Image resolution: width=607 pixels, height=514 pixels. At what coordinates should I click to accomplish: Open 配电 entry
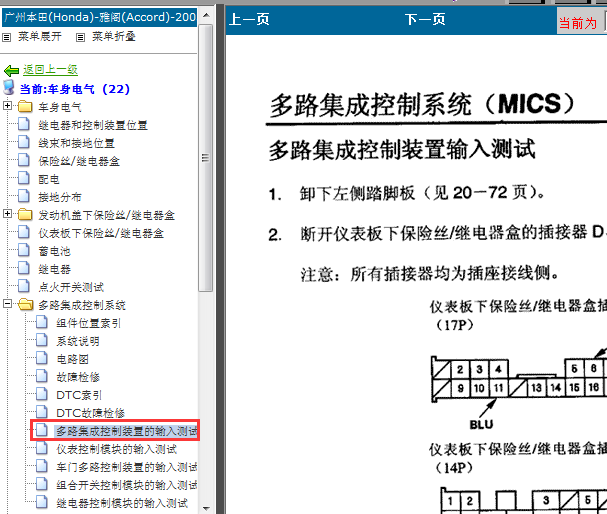49,179
